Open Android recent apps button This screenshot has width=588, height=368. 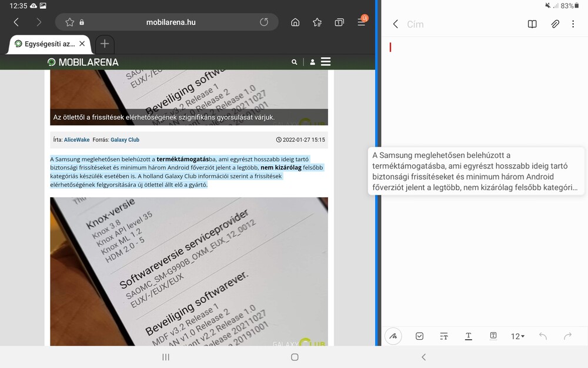coord(166,357)
